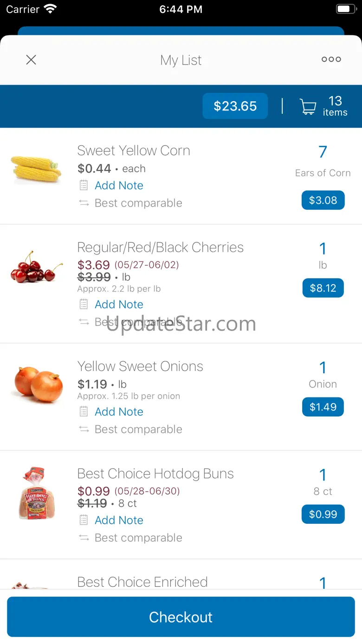Add Note to the cherries item
The image size is (362, 644).
pos(119,304)
